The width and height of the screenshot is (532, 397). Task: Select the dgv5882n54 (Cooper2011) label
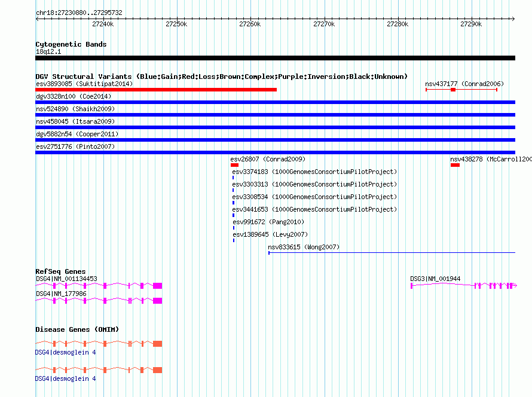(x=77, y=134)
